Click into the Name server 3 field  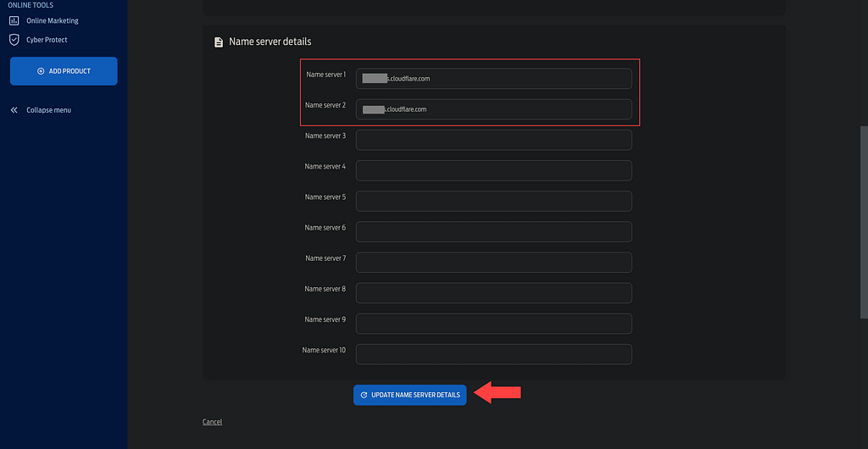[493, 140]
